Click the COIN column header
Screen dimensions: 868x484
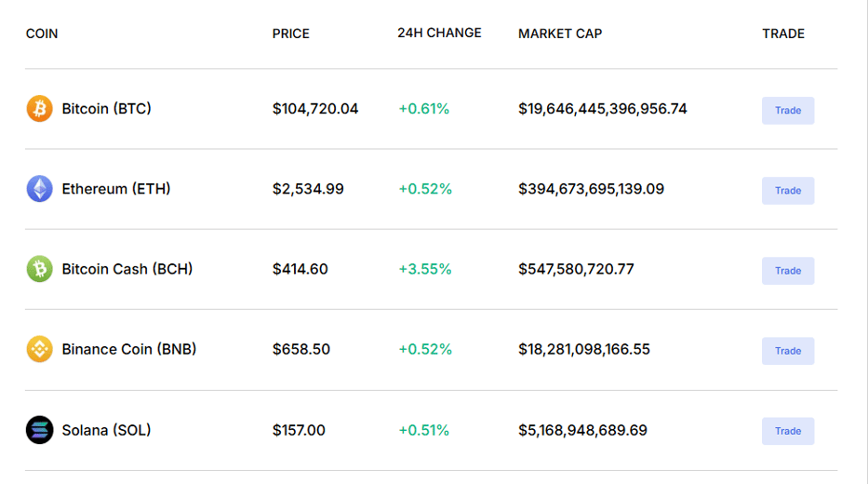coord(42,34)
